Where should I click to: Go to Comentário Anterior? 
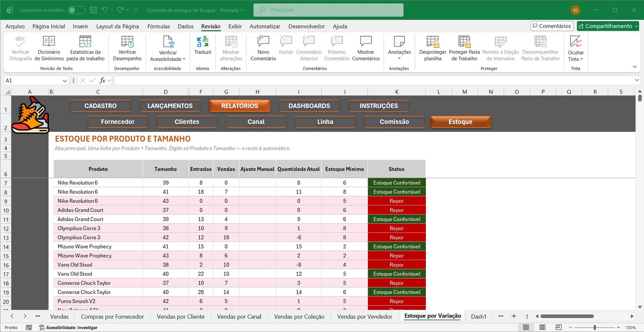pyautogui.click(x=309, y=48)
